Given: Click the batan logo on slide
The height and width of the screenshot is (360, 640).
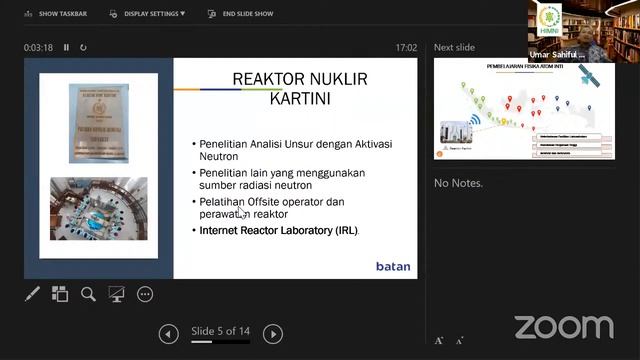Looking at the screenshot, I should coord(393,267).
